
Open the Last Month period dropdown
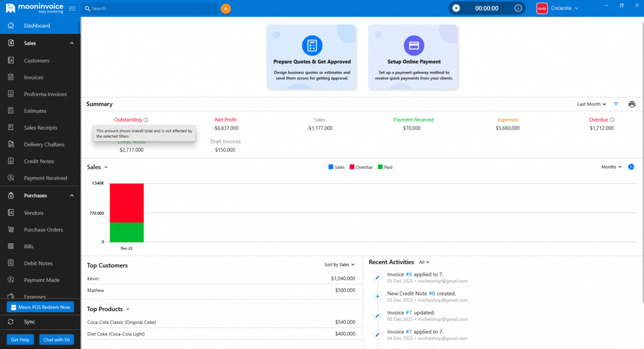tap(591, 104)
